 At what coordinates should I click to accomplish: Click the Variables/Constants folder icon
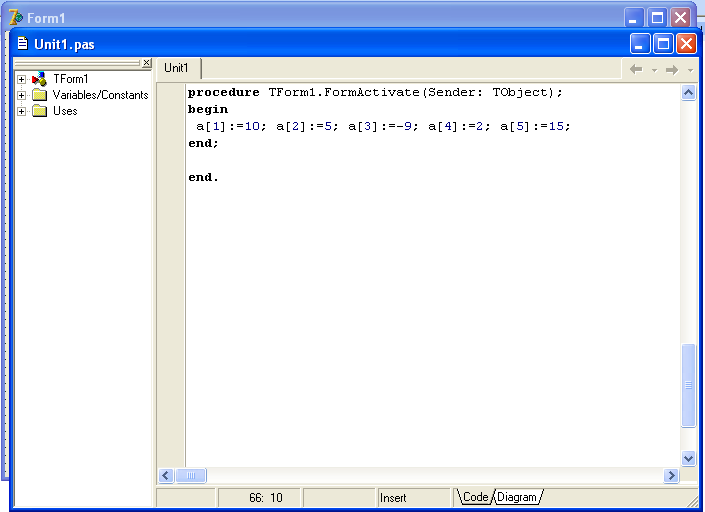point(40,95)
